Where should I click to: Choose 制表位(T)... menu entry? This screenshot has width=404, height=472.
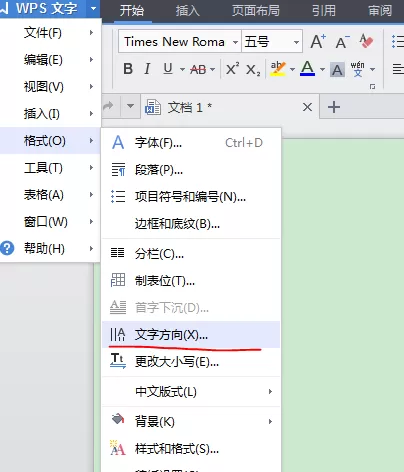coord(191,281)
